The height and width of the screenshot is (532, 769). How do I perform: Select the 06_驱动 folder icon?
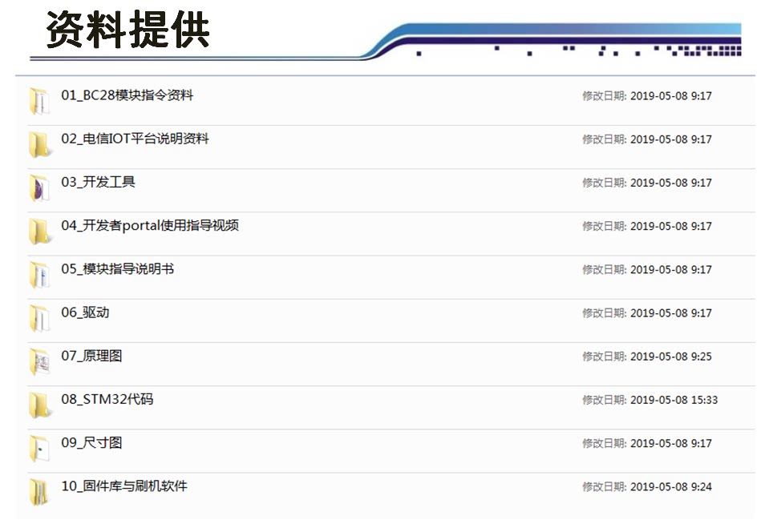tap(38, 317)
